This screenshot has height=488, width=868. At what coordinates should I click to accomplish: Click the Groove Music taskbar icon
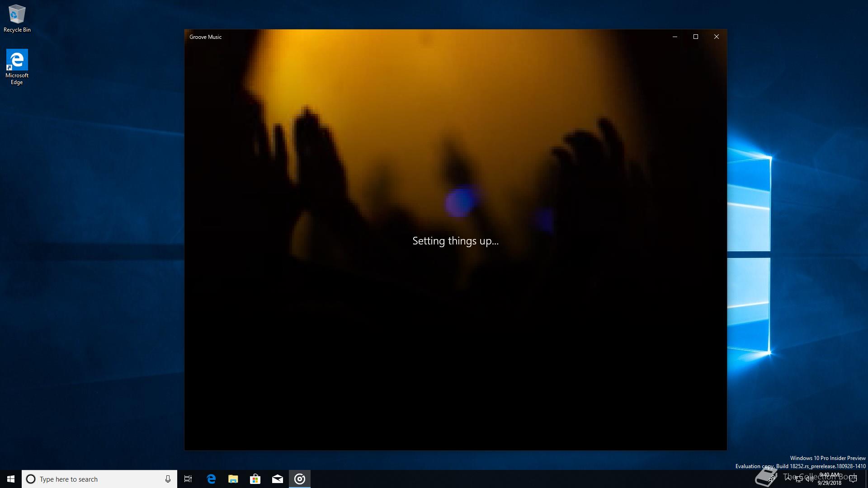(300, 479)
